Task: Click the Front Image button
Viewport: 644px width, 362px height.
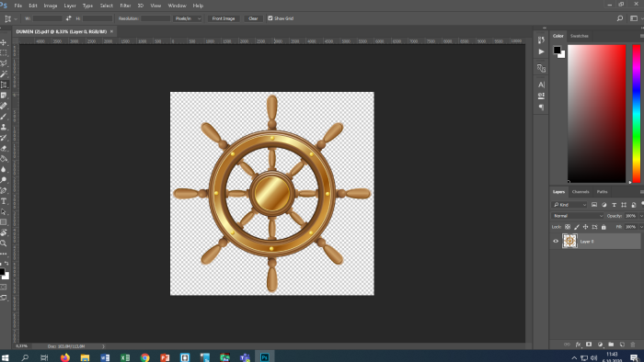Action: [224, 18]
